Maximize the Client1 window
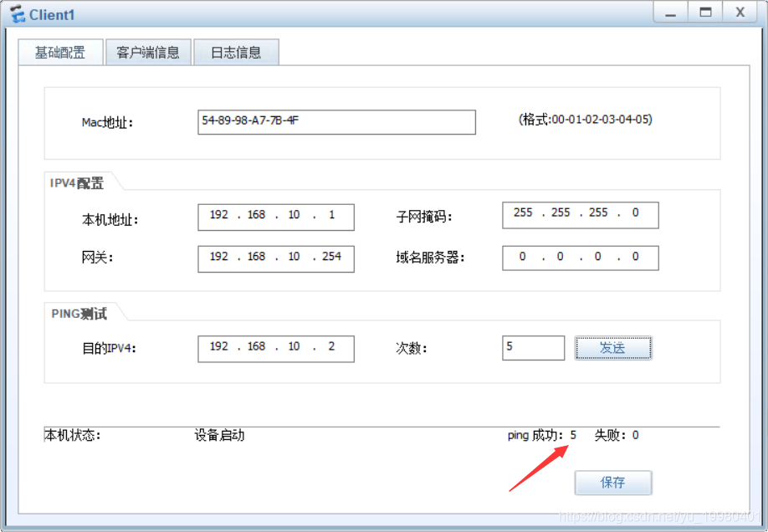Image resolution: width=768 pixels, height=532 pixels. coord(705,13)
